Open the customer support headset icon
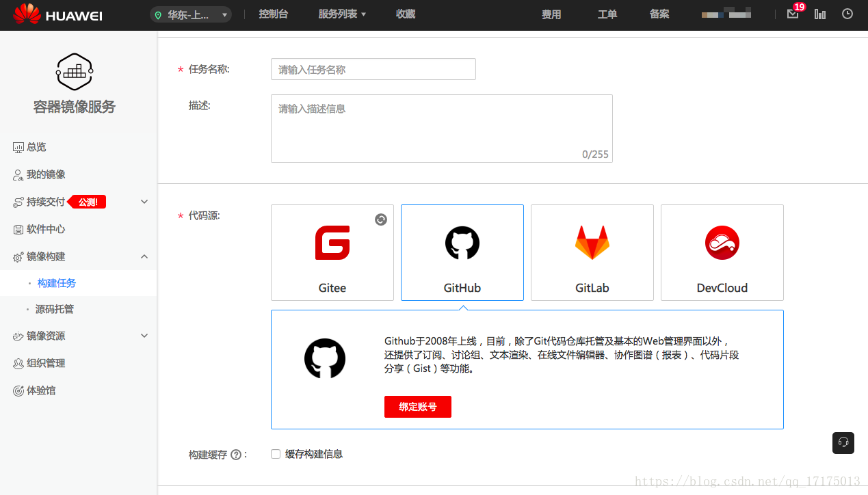 point(843,442)
